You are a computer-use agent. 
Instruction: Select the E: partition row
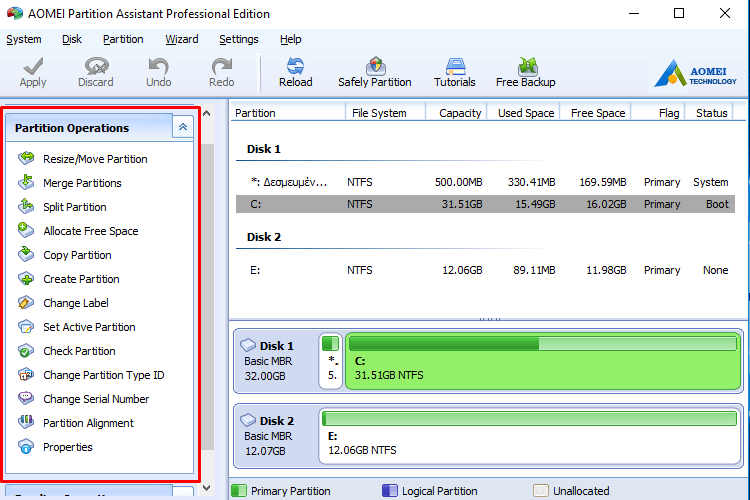485,270
